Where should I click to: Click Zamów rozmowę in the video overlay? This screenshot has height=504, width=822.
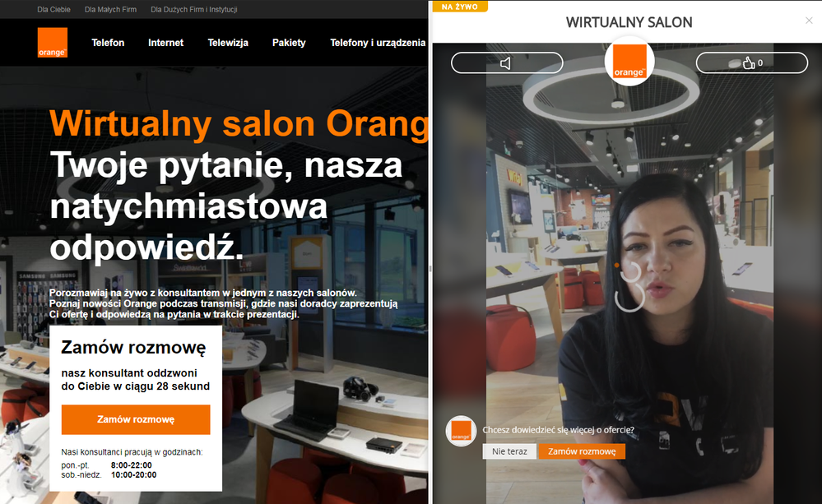582,451
